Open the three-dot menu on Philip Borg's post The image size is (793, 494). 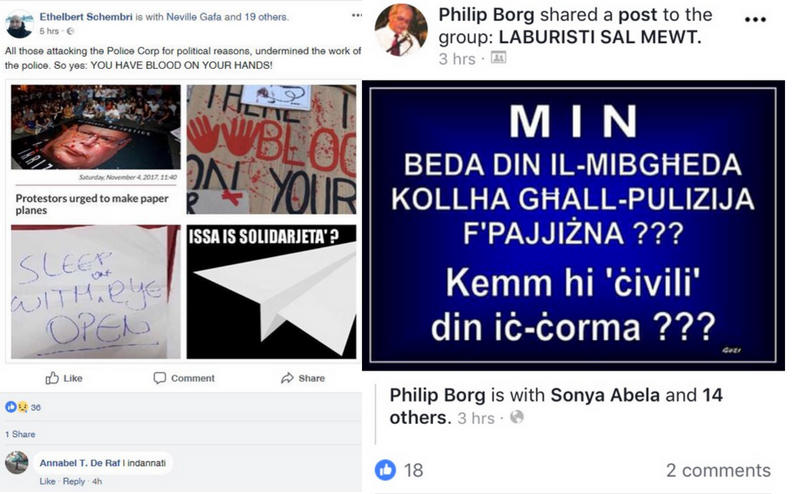point(755,20)
